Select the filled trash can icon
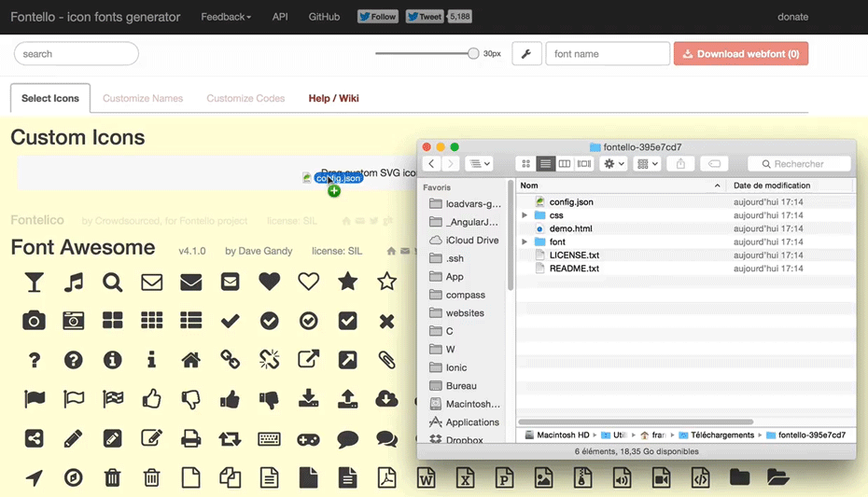 [x=112, y=477]
